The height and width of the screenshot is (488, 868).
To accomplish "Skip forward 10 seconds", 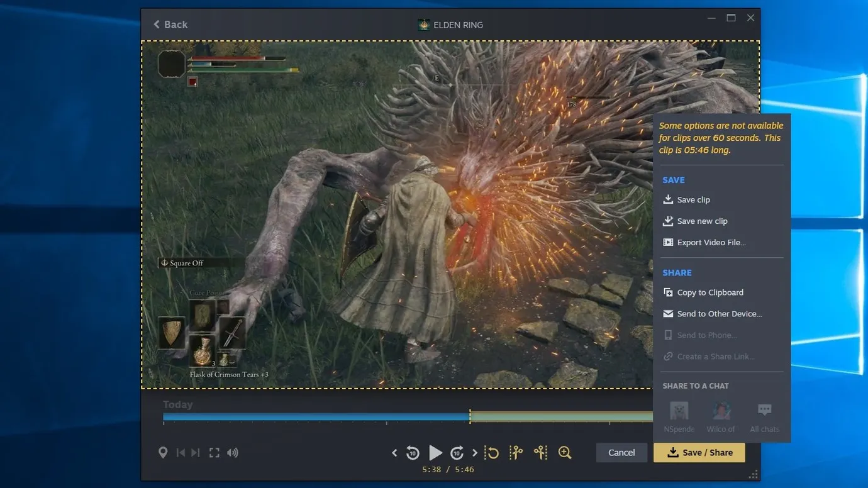I will tap(457, 453).
